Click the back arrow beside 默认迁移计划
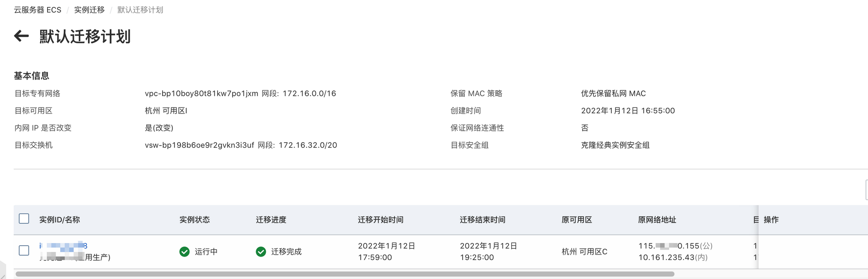The image size is (868, 279). pyautogui.click(x=21, y=36)
